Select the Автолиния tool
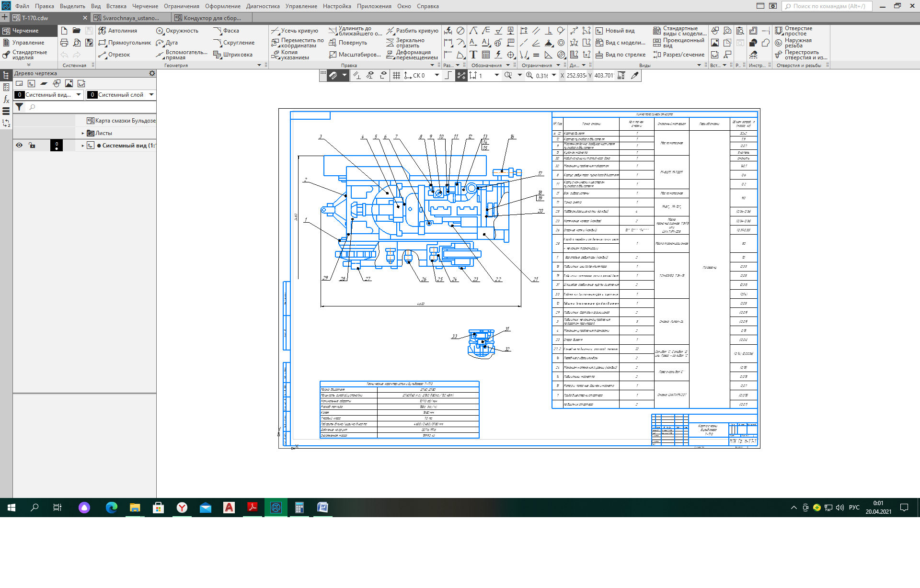The height and width of the screenshot is (588, 920). pos(117,31)
